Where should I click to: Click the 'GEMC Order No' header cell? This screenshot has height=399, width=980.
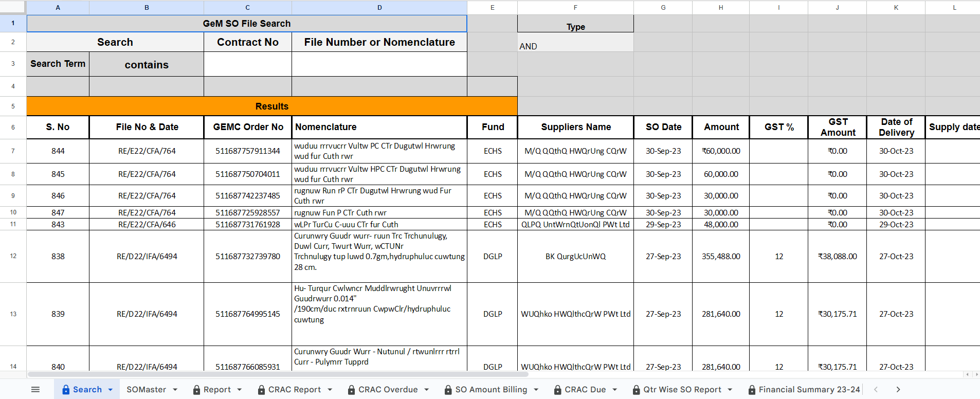click(x=248, y=127)
